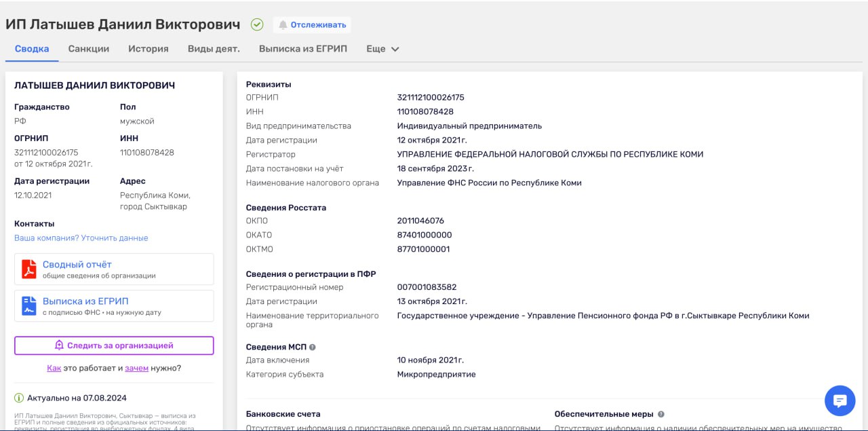Open the История tab

[x=149, y=49]
